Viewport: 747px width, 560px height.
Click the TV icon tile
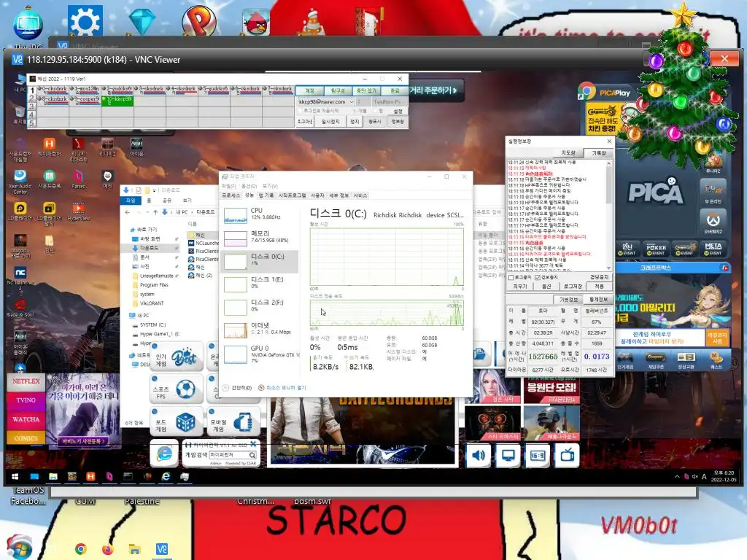tap(567, 456)
